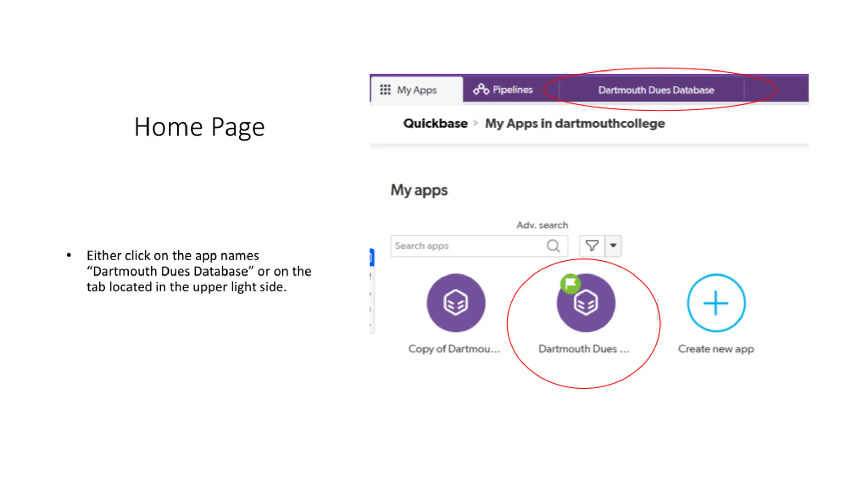
Task: Open the My Apps tab
Action: (417, 90)
